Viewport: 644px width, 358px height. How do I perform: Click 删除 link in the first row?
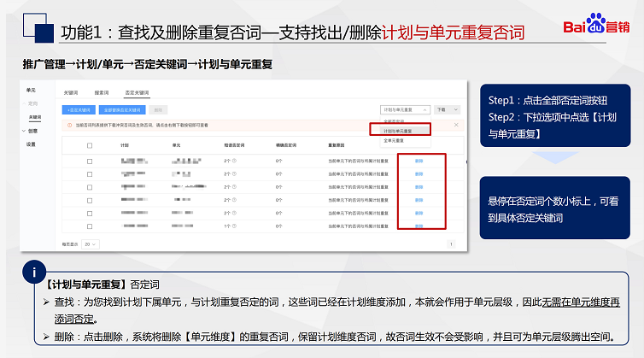[x=419, y=160]
